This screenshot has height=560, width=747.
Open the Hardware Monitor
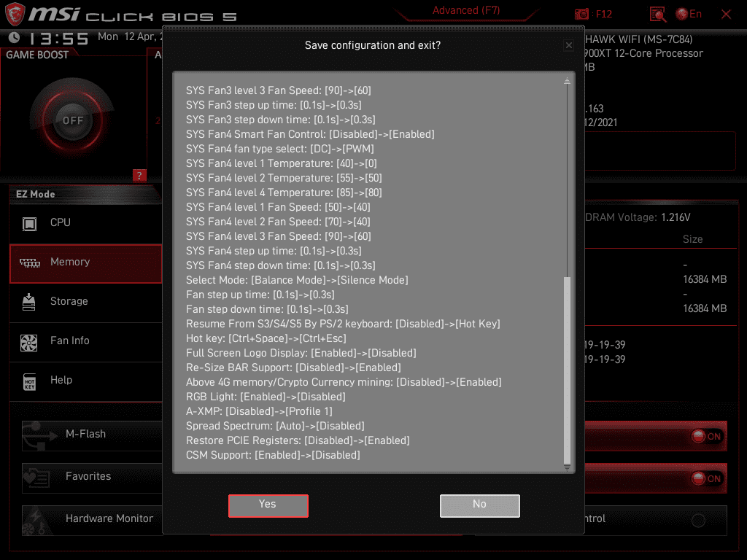92,520
